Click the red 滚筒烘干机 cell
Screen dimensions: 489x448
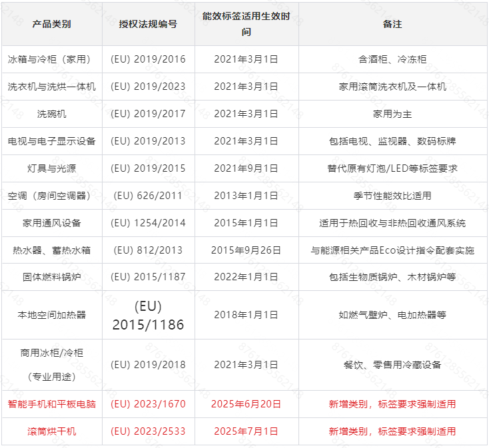click(x=51, y=431)
